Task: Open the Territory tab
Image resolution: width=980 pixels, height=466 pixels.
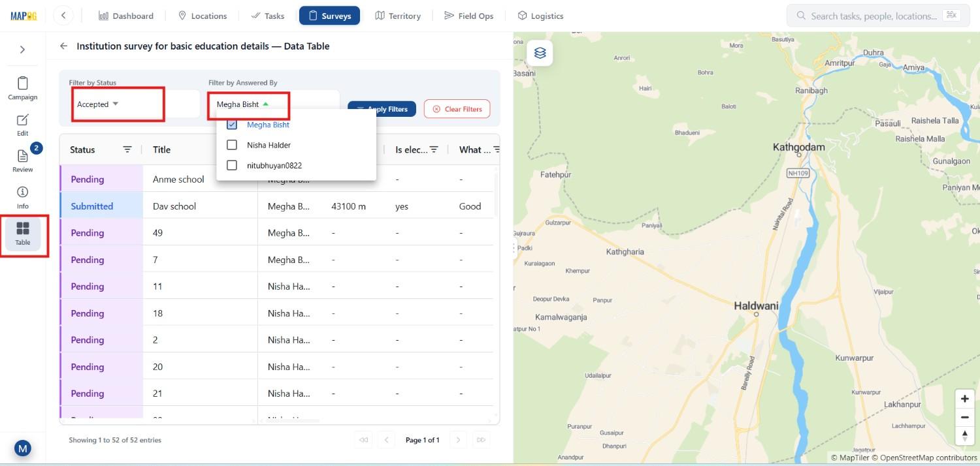Action: tap(398, 16)
